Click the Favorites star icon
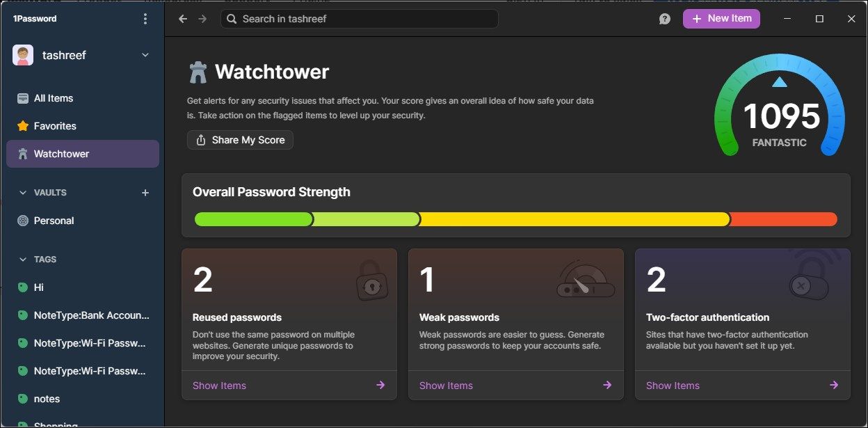The width and height of the screenshot is (868, 428). [x=23, y=126]
